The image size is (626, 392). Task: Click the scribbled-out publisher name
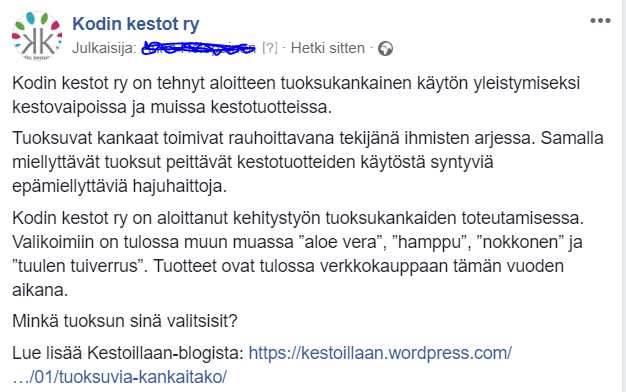[x=199, y=48]
